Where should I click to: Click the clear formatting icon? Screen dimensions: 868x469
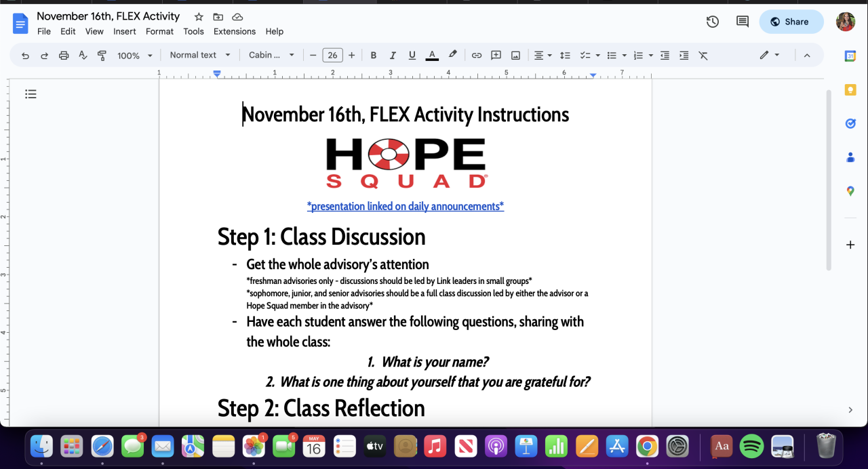coord(703,56)
